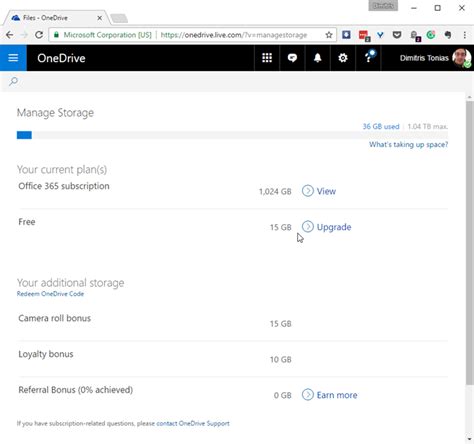Click the Office 365 subscription label

click(64, 186)
